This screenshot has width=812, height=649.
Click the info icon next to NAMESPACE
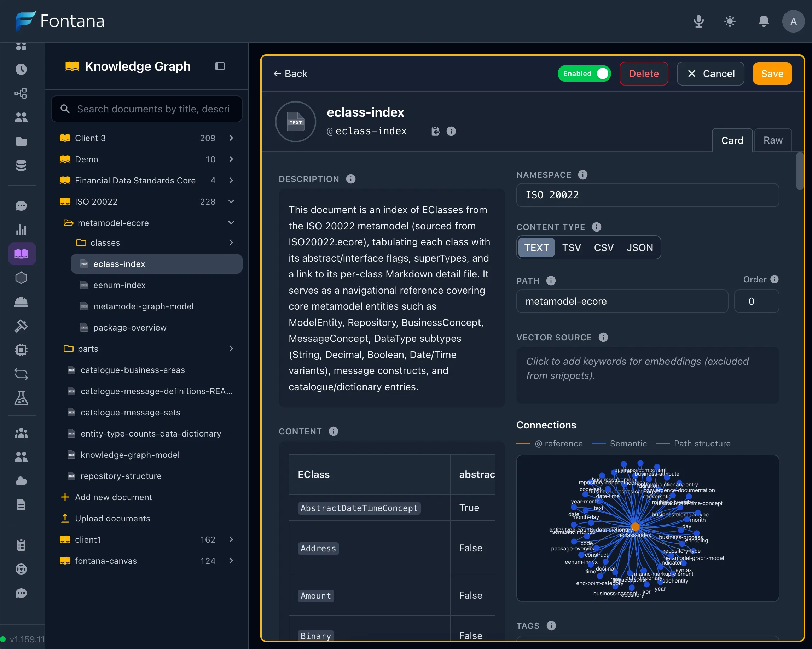click(x=582, y=175)
